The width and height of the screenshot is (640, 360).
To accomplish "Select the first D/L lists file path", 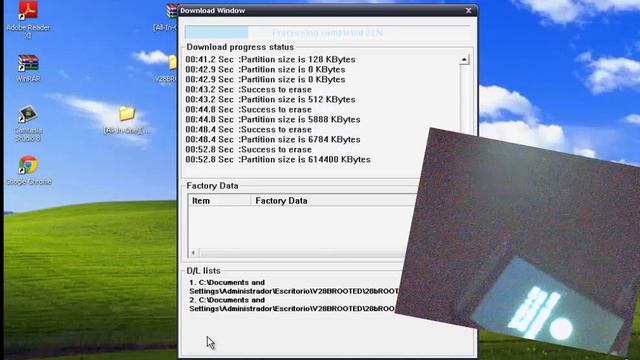I will [293, 287].
